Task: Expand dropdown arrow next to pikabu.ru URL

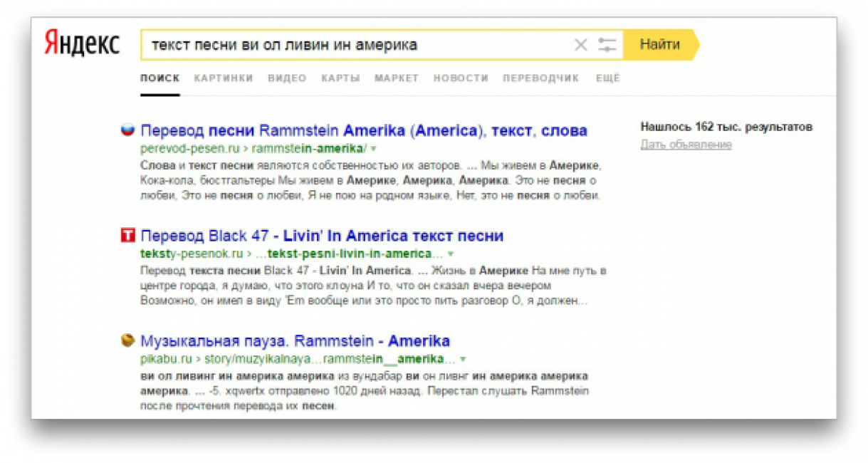Action: 461,359
